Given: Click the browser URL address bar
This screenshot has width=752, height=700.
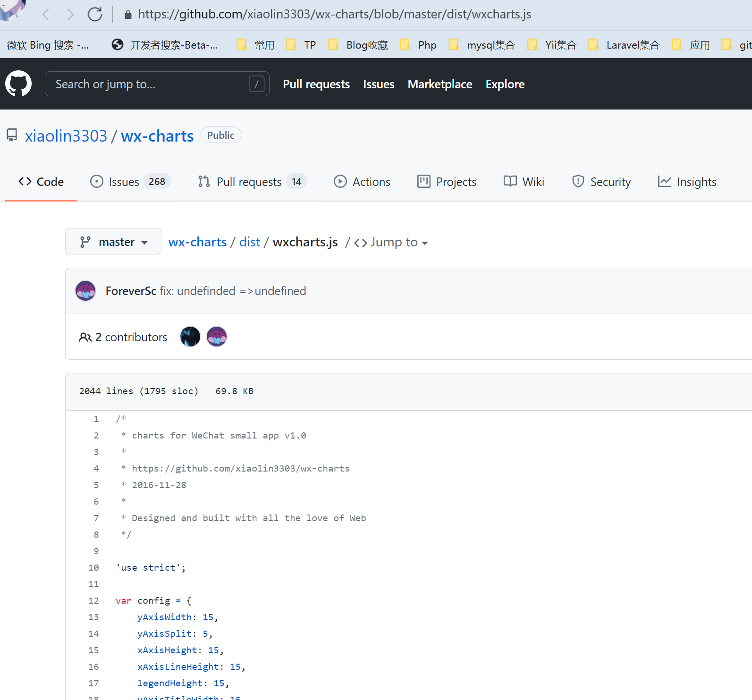Looking at the screenshot, I should coord(335,14).
